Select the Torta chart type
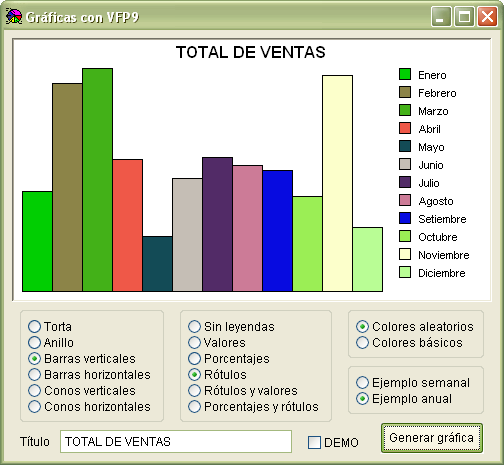The image size is (504, 465). click(x=50, y=327)
